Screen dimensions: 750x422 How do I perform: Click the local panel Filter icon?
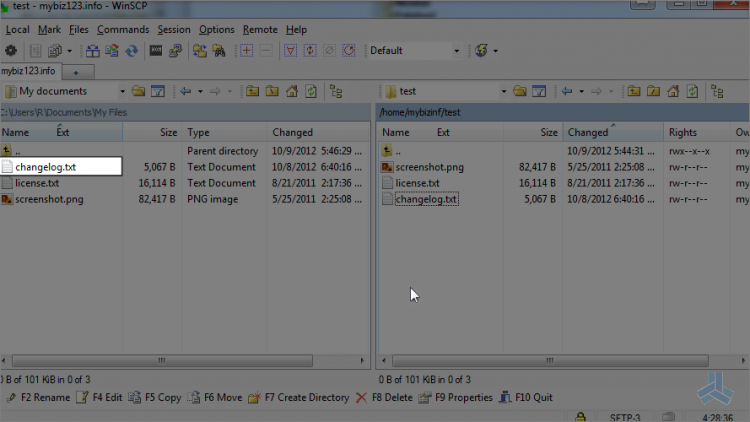(x=158, y=91)
